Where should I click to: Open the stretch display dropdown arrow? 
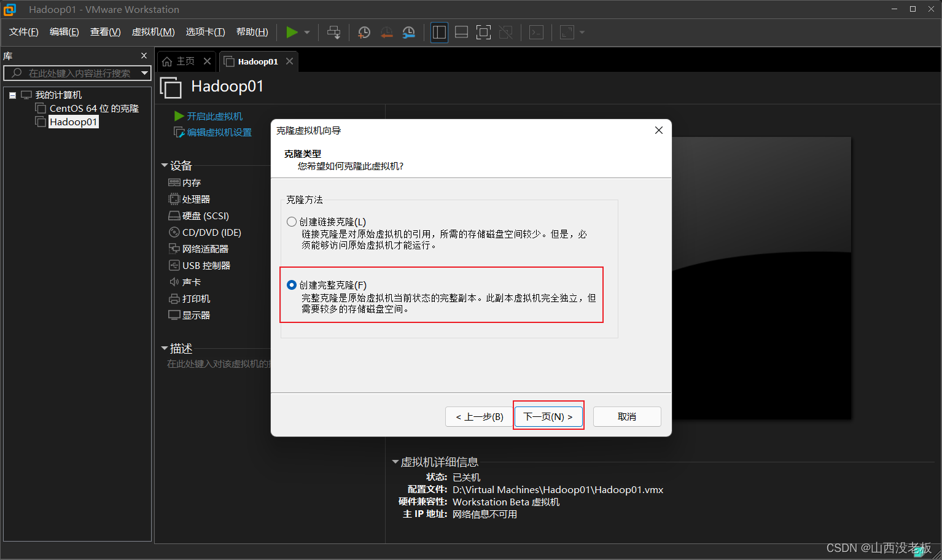[582, 33]
